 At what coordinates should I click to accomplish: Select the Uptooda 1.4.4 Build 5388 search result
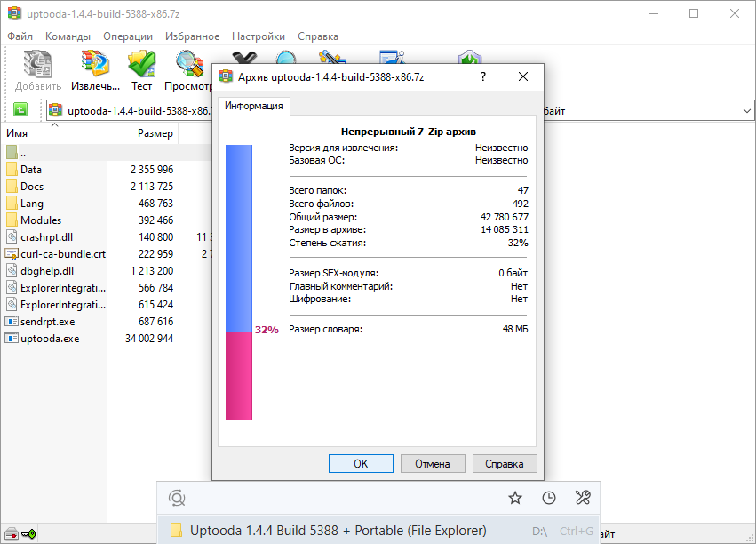click(x=378, y=531)
